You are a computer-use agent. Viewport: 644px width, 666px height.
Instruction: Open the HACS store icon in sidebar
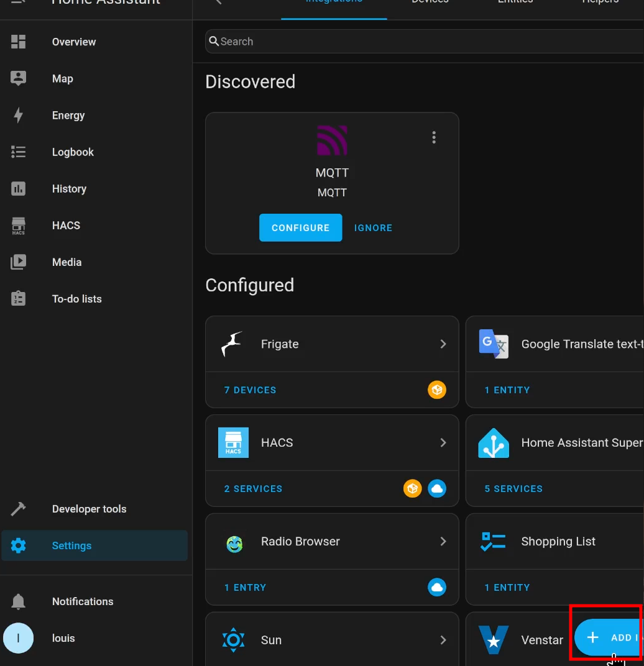click(18, 226)
